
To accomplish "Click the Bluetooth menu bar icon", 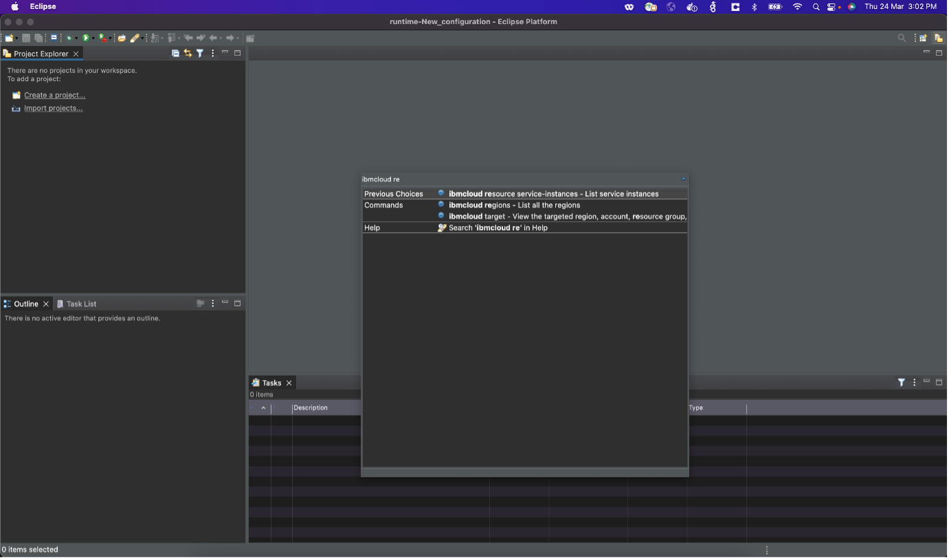I will tap(754, 7).
